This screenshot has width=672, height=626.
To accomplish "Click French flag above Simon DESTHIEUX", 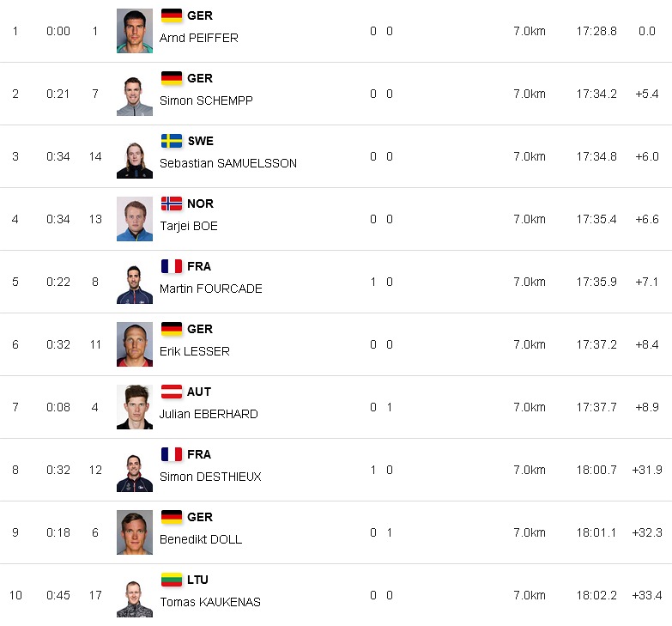I will click(x=172, y=454).
